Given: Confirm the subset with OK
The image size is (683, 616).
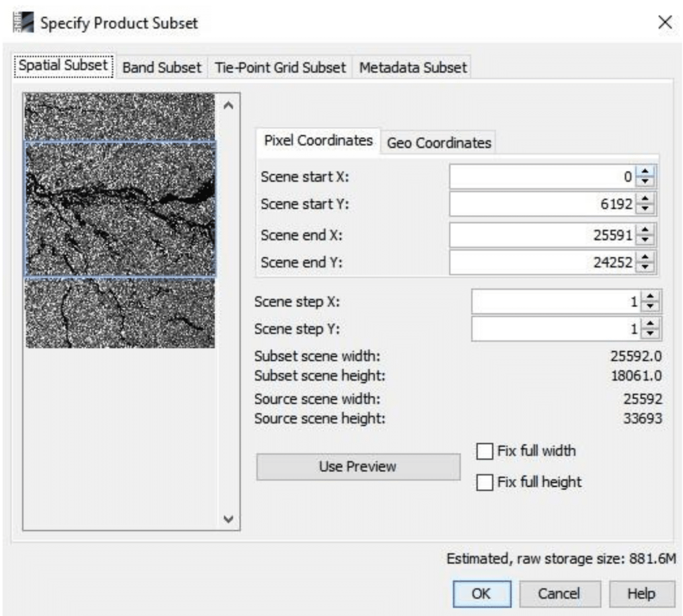Looking at the screenshot, I should (x=482, y=594).
